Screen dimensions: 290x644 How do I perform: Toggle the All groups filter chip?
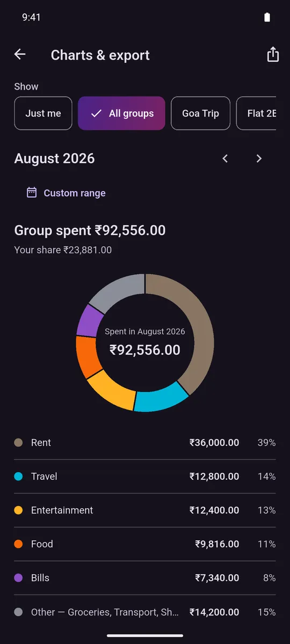click(121, 113)
